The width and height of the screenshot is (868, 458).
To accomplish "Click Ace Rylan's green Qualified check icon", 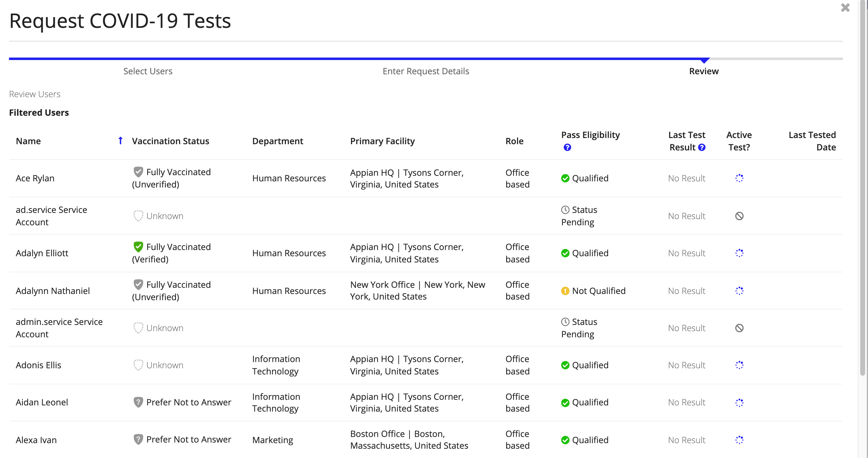I will click(565, 178).
